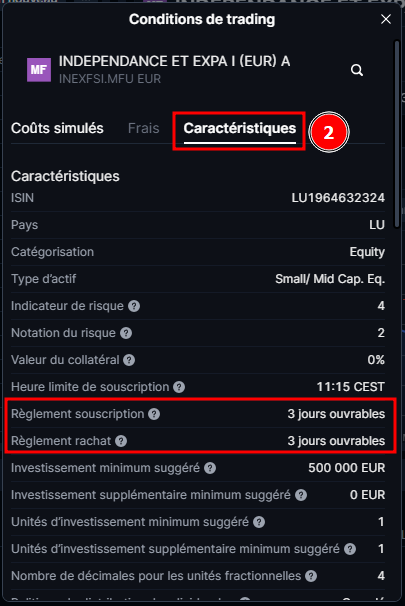Click the vertical scrollbar thumb

[x=397, y=134]
